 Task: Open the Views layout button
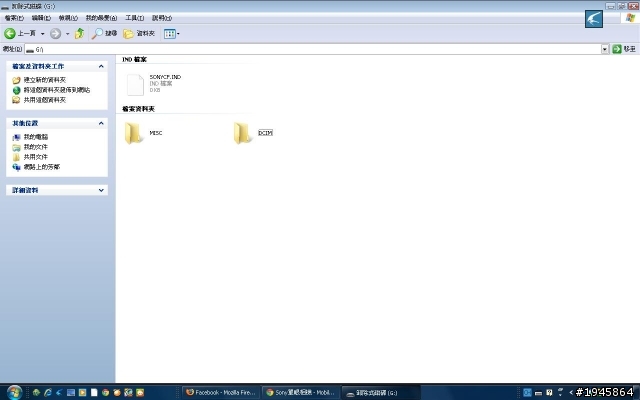coord(169,33)
